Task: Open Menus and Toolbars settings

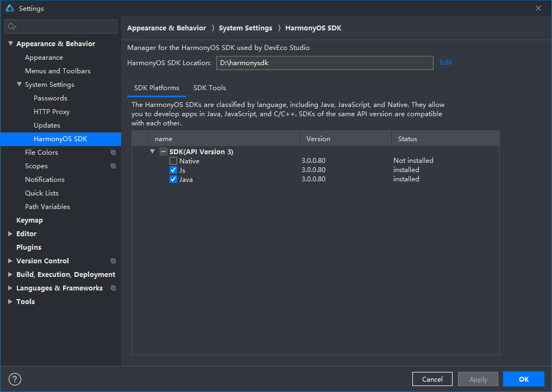Action: [58, 71]
